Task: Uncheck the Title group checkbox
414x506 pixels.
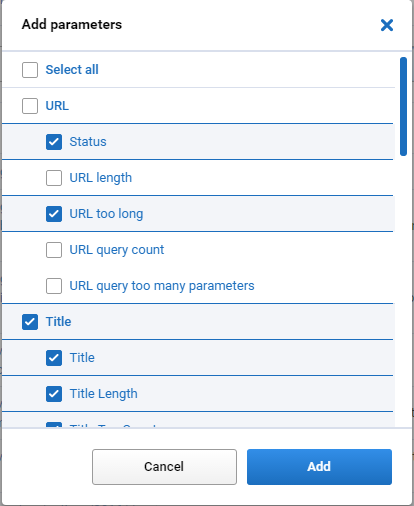Action: point(30,322)
